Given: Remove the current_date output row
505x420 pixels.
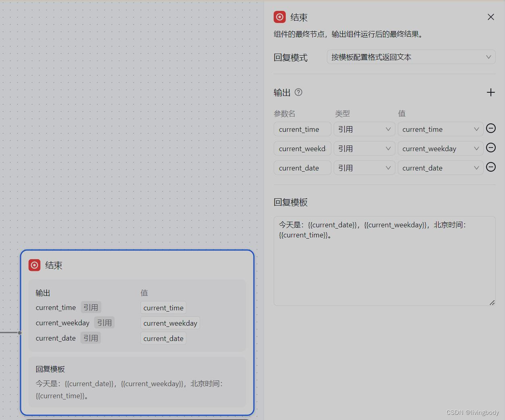Looking at the screenshot, I should [490, 167].
